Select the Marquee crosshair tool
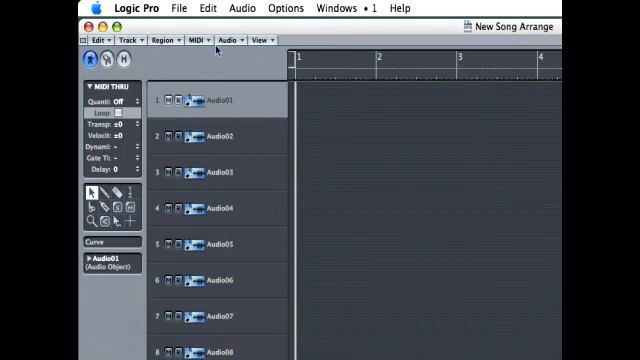 130,221
